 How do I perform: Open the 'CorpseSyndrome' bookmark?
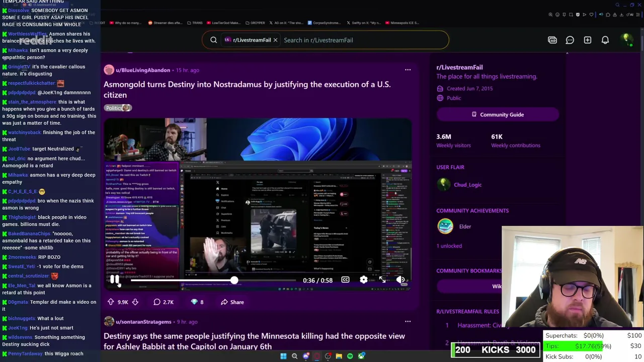coord(324,23)
